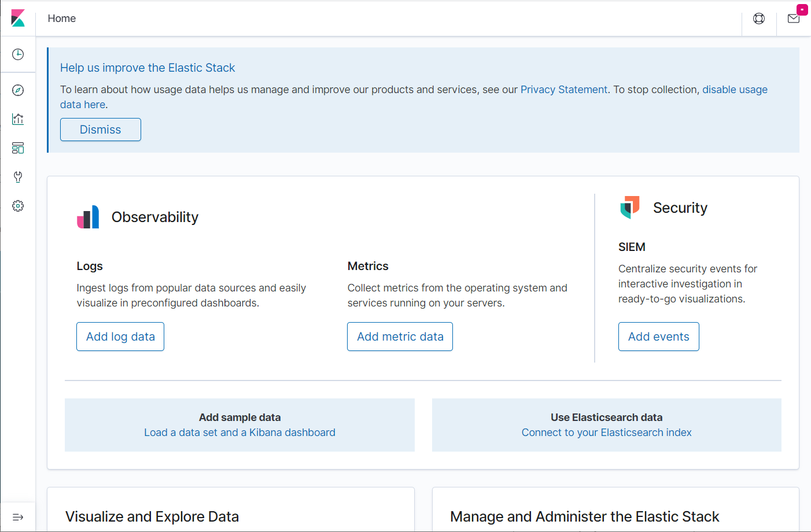Click Visualize and Explore Data heading
This screenshot has width=811, height=532.
[152, 516]
